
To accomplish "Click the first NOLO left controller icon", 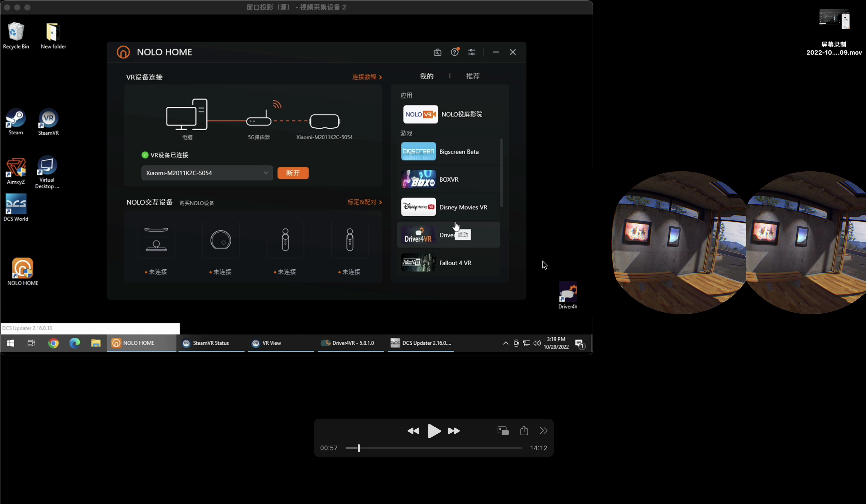I will pyautogui.click(x=285, y=239).
